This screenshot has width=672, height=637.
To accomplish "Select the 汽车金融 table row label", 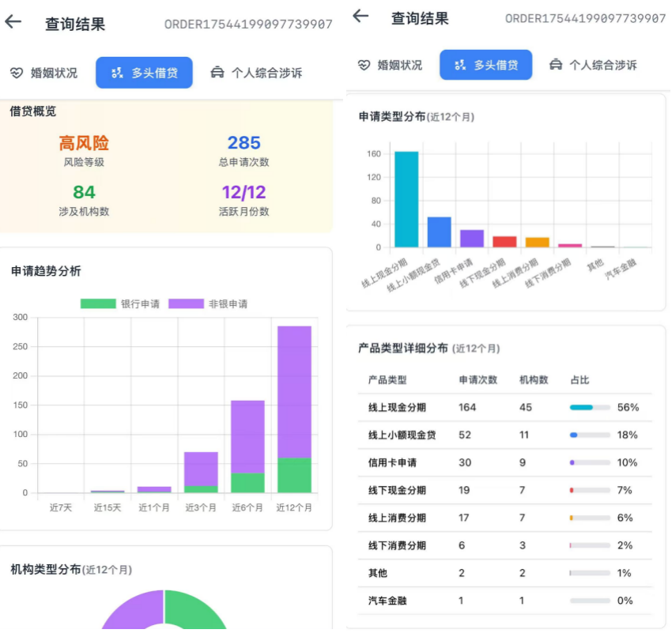I will click(x=387, y=601).
